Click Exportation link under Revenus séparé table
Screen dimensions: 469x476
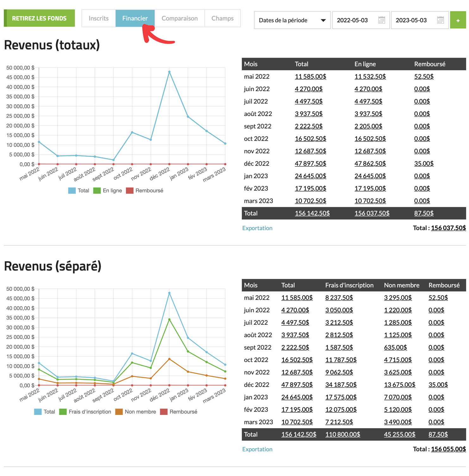(x=257, y=449)
